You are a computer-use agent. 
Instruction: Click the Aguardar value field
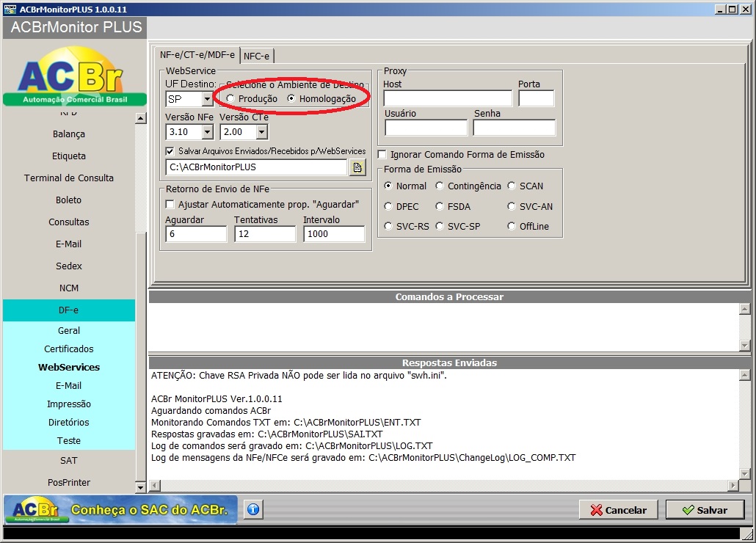[x=196, y=233]
